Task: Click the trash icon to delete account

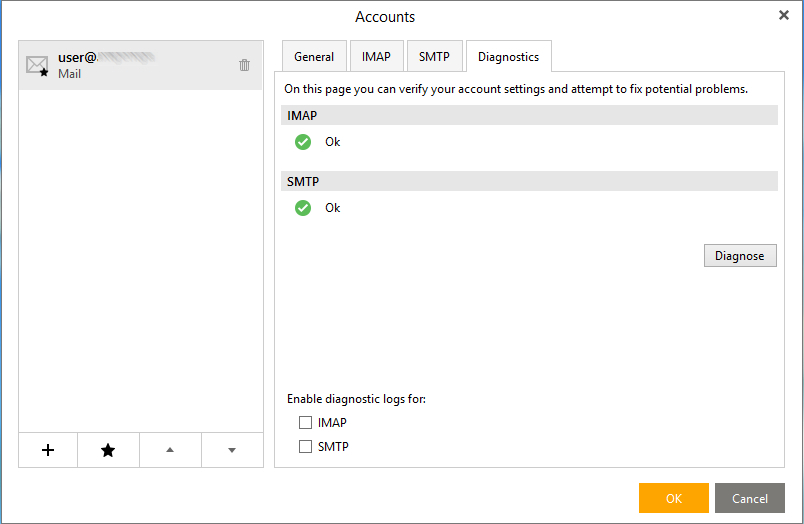Action: 245,65
